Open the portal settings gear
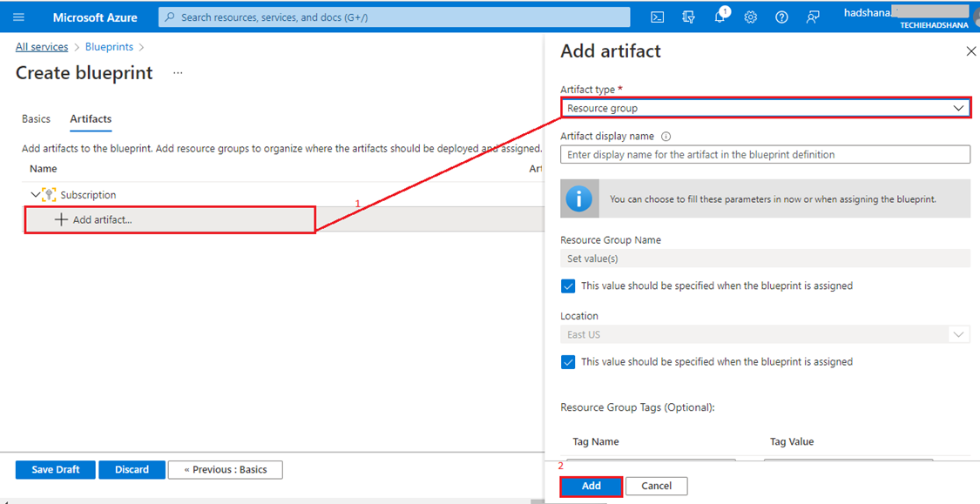980x504 pixels. (x=751, y=17)
